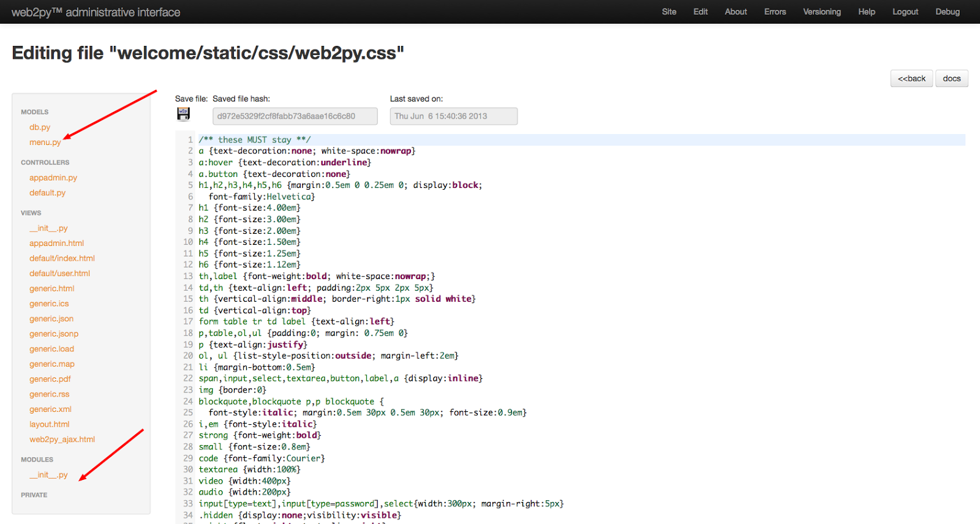Open appadmin.py controller
Screen dimensions: 980x524
click(x=53, y=178)
